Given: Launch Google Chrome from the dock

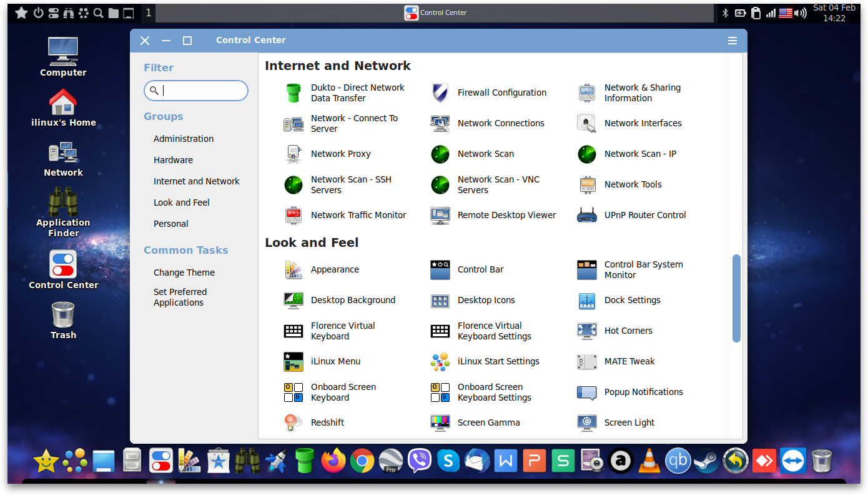Looking at the screenshot, I should point(362,461).
